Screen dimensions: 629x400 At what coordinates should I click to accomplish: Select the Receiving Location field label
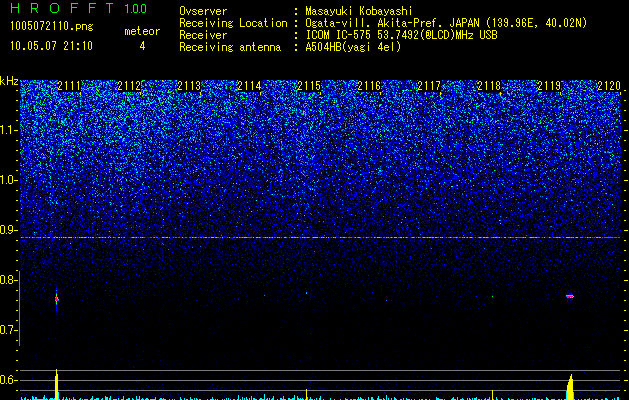(233, 23)
